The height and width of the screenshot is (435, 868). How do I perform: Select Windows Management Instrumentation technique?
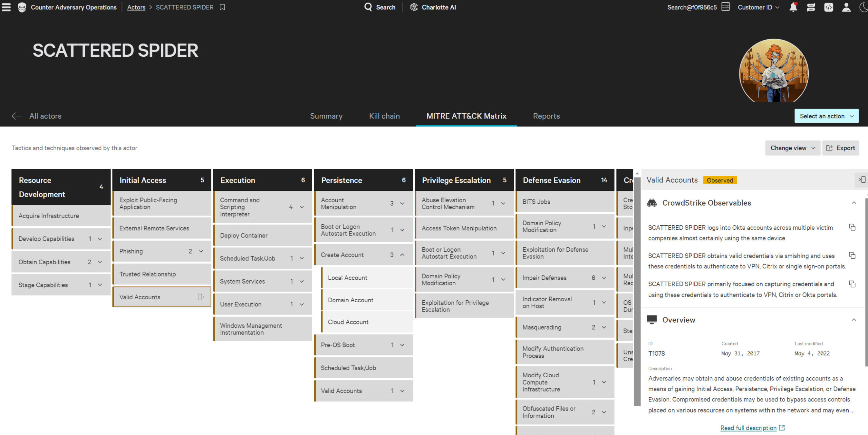[263, 329]
